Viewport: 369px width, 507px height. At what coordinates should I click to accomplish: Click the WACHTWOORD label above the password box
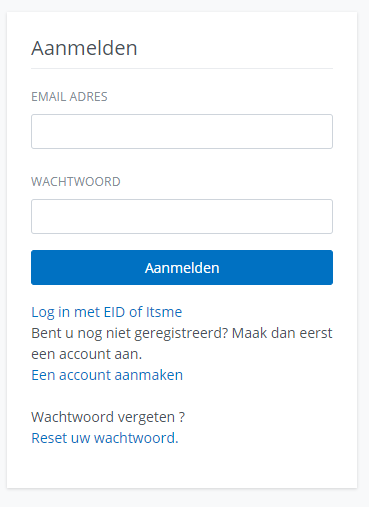tap(76, 182)
